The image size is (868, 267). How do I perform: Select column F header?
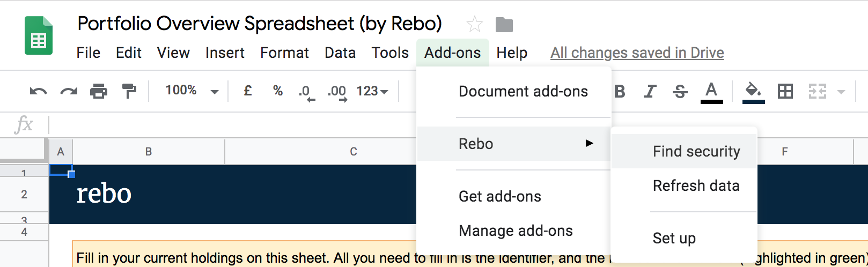click(785, 152)
